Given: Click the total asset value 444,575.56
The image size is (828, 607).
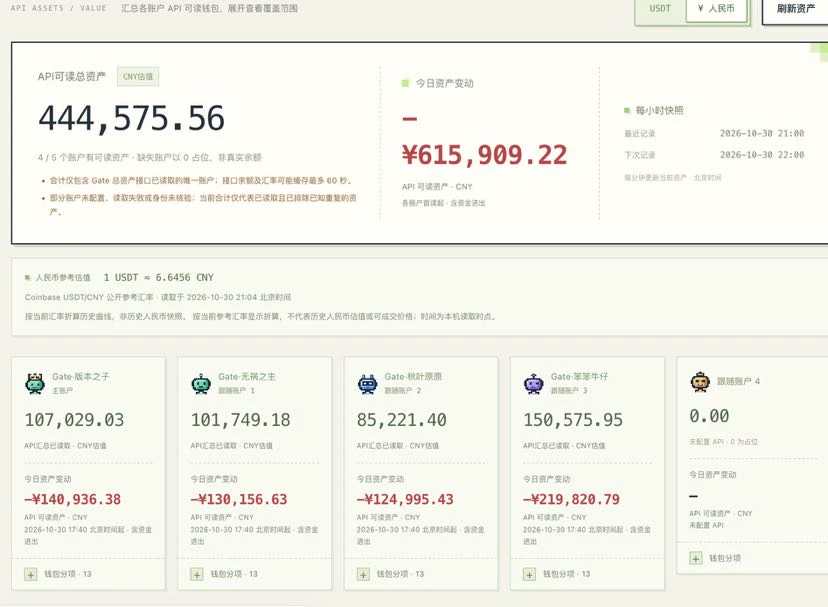Looking at the screenshot, I should click(x=131, y=118).
